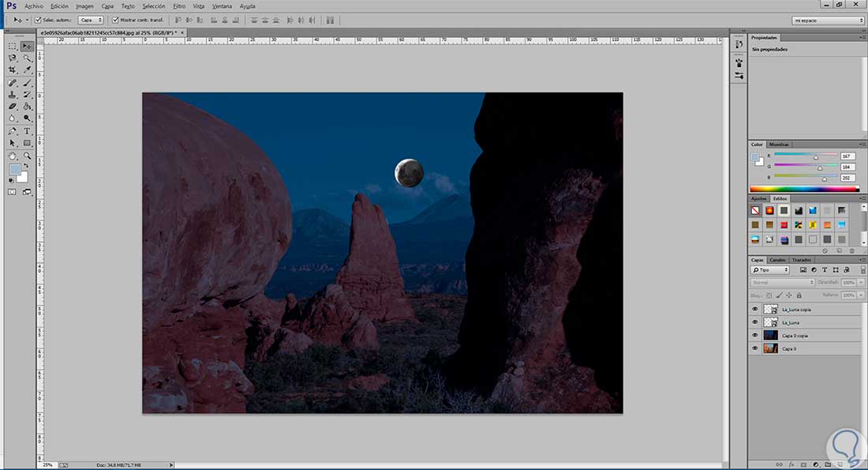Change screen mode from toolbox

pyautogui.click(x=27, y=192)
